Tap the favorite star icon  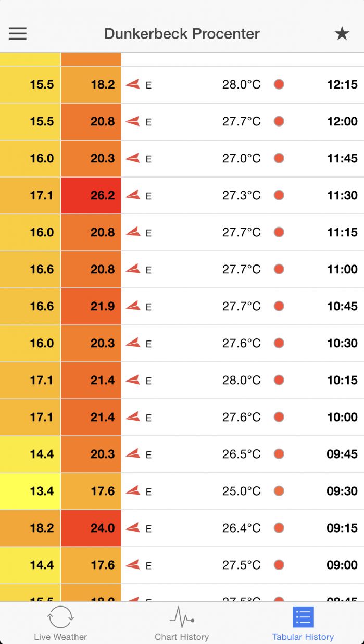(x=342, y=34)
